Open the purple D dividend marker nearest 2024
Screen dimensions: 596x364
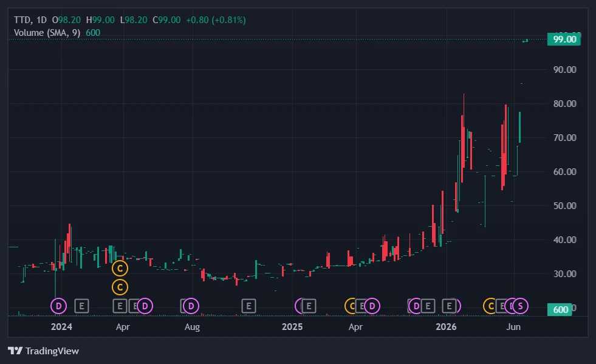[58, 306]
